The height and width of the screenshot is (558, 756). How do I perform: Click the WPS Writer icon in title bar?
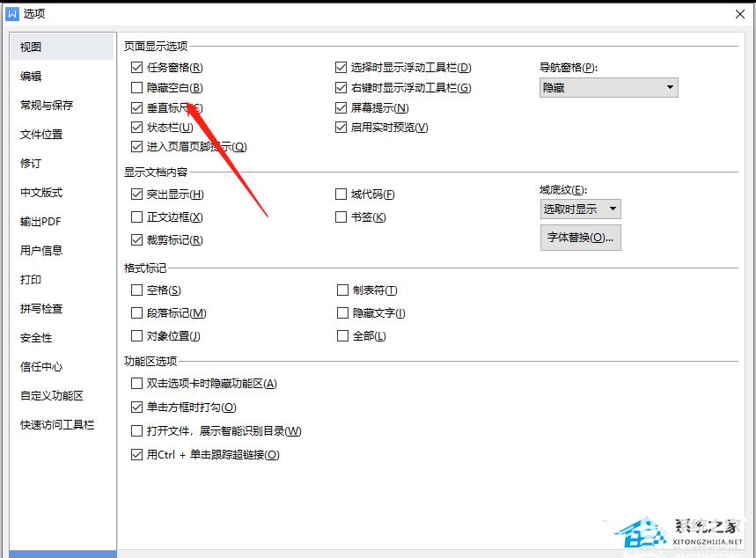pos(11,13)
